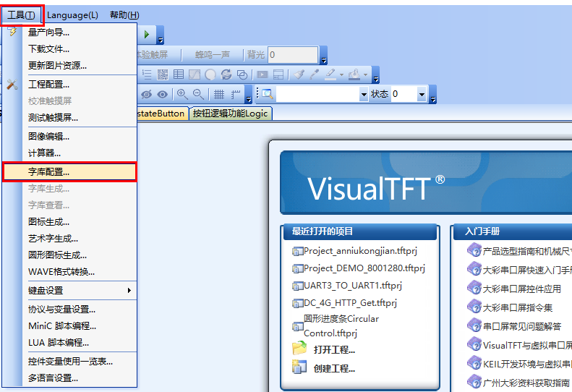Toggle the grid display icon
Screen dimensions: 572x392
tap(219, 95)
